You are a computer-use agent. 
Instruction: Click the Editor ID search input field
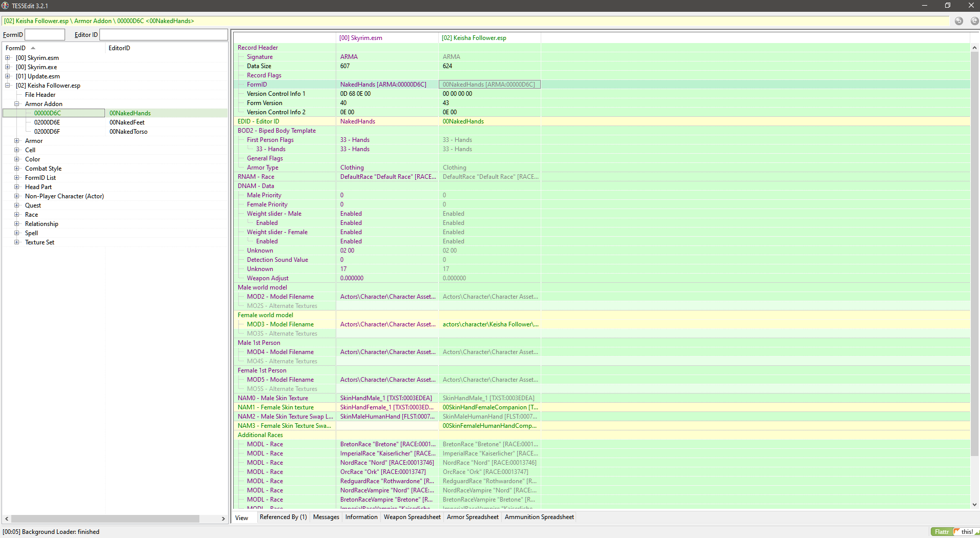(x=164, y=35)
